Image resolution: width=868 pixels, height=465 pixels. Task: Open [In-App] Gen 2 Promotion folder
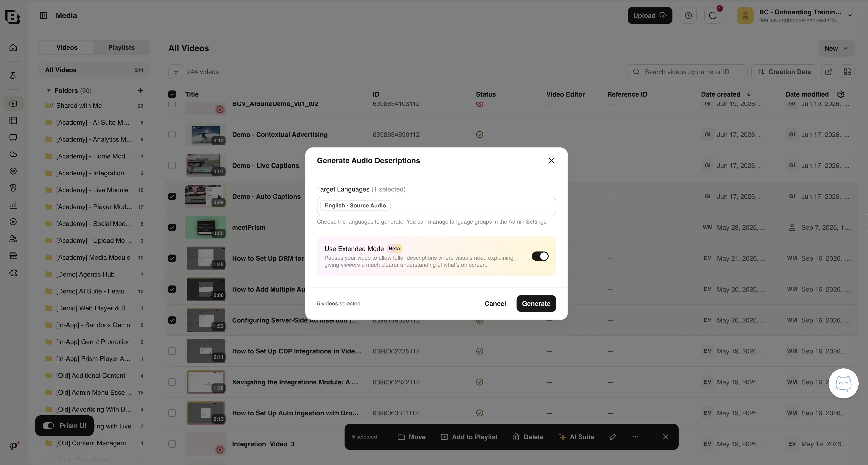click(x=94, y=342)
